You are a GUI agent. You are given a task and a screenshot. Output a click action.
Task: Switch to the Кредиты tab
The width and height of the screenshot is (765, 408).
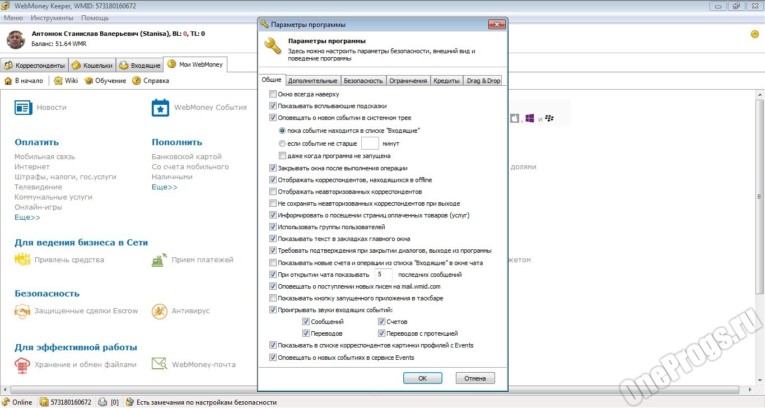point(446,81)
